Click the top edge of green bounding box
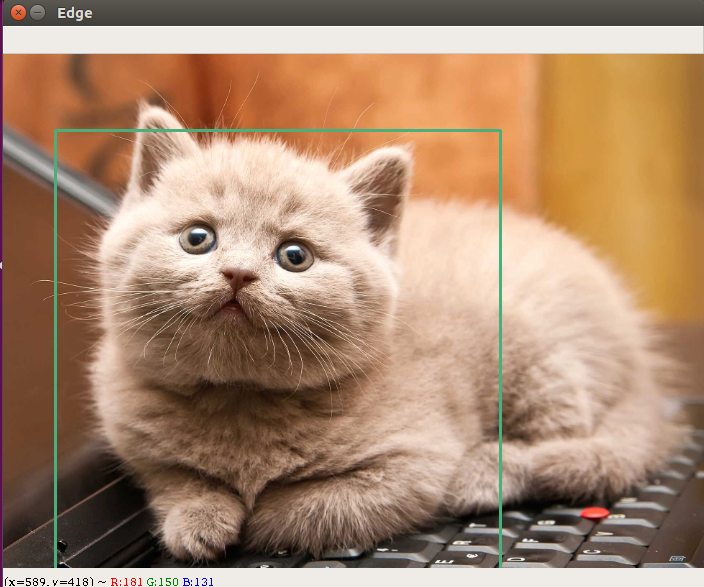 [x=280, y=131]
